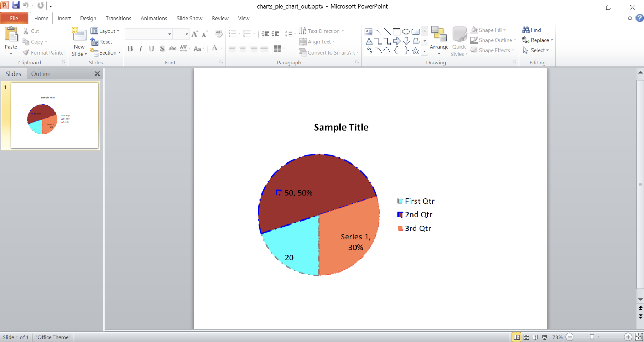
Task: Switch to the Insert ribbon tab
Action: click(64, 18)
